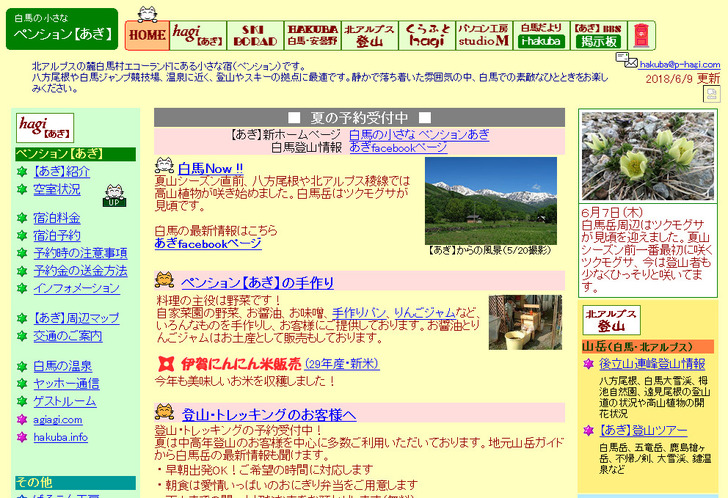Open 【あぎ】紹介 in the sidebar
The image size is (728, 498).
click(x=61, y=171)
